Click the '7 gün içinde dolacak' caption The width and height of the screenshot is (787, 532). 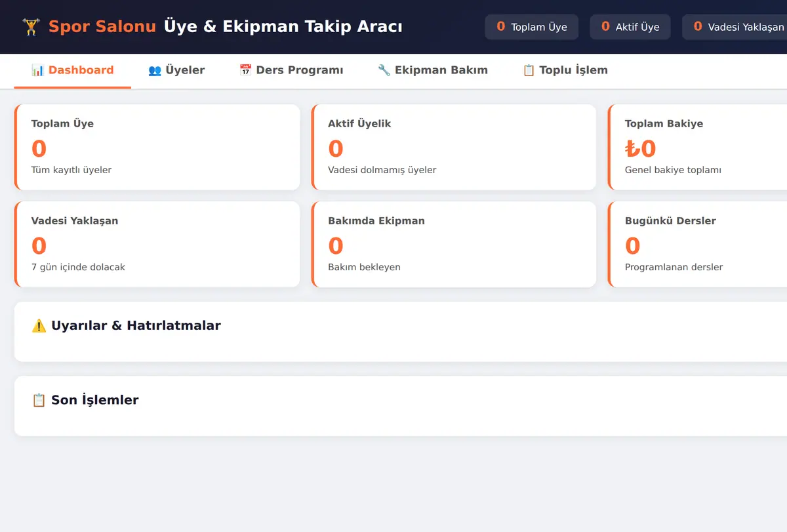[78, 267]
